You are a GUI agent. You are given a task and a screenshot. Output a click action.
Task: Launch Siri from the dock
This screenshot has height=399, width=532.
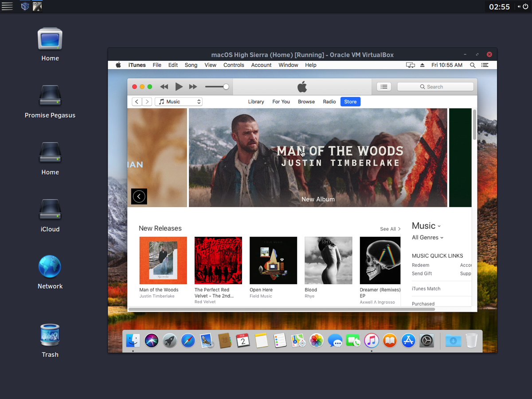pos(152,340)
